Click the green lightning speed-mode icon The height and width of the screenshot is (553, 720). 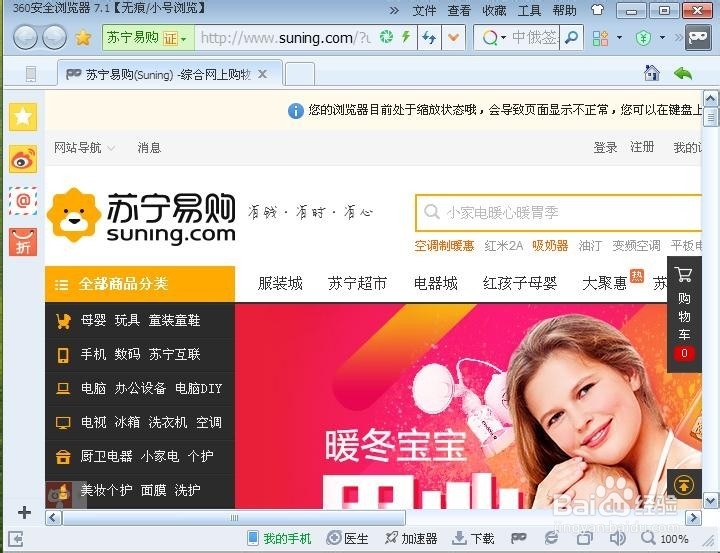coord(406,37)
